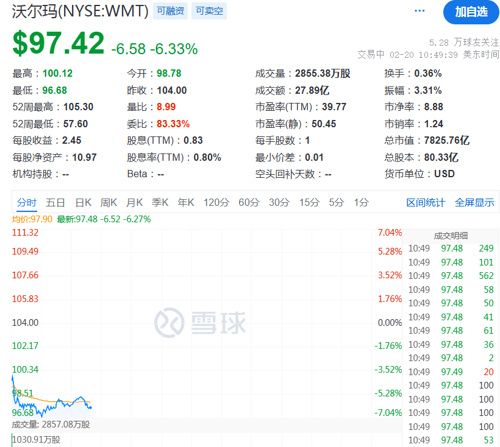Select the 分时 chart tab
Image resolution: width=500 pixels, height=447 pixels.
click(x=27, y=202)
